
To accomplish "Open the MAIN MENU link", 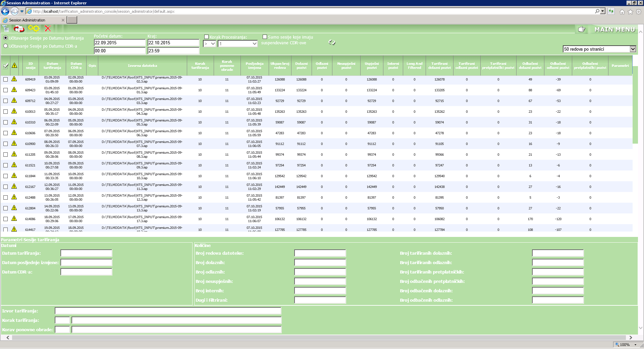I will pos(615,30).
